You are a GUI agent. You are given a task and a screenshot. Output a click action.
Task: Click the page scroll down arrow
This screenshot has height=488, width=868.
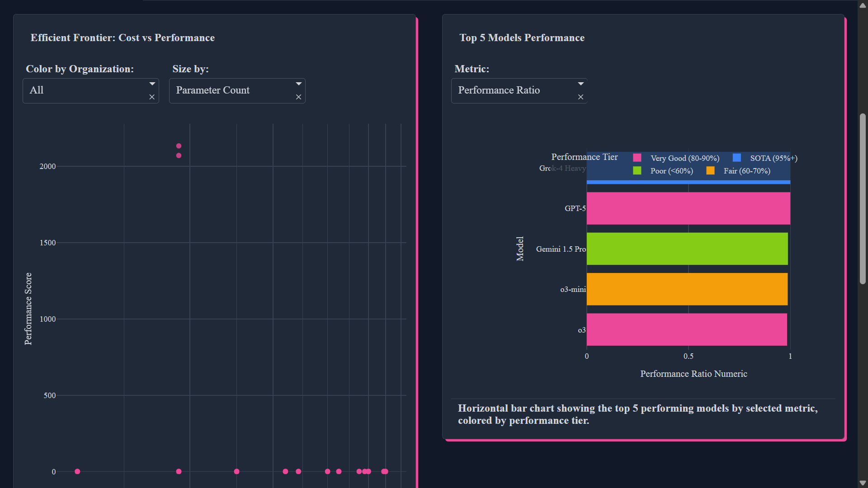tap(863, 483)
